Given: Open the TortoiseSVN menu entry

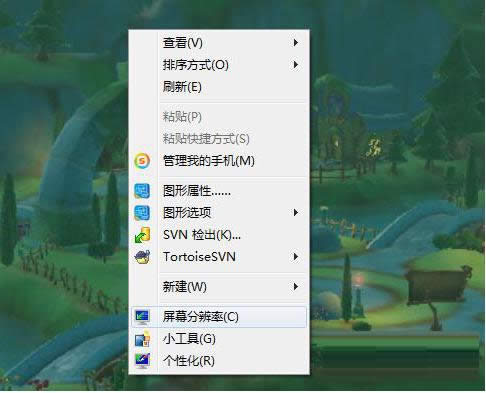Looking at the screenshot, I should 219,257.
